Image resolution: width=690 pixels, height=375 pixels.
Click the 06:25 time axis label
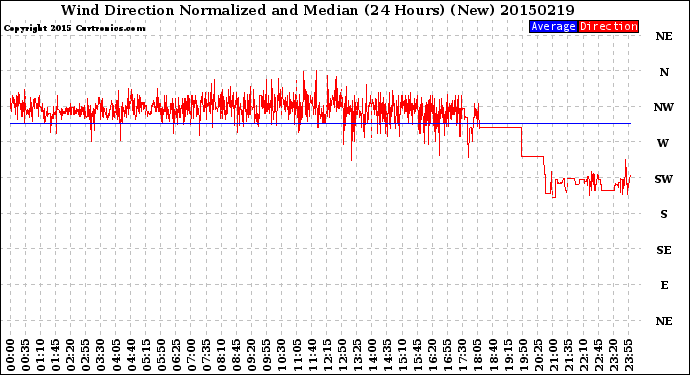(x=176, y=355)
